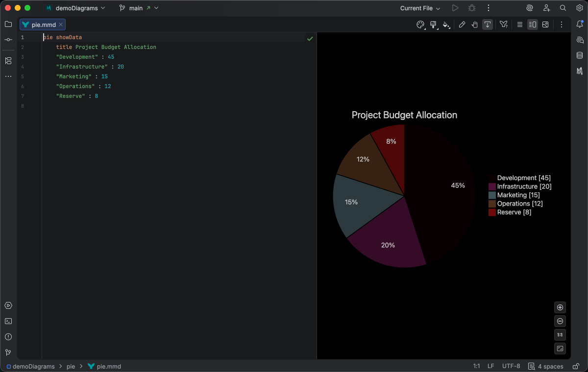Open IDE settings gear
Screen dimensions: 588x372
click(579, 8)
